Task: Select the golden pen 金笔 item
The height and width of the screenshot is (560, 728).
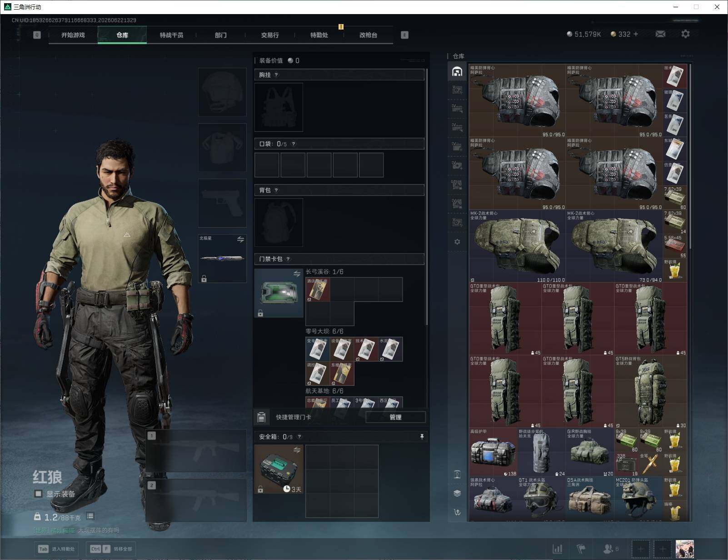Action: pyautogui.click(x=651, y=465)
